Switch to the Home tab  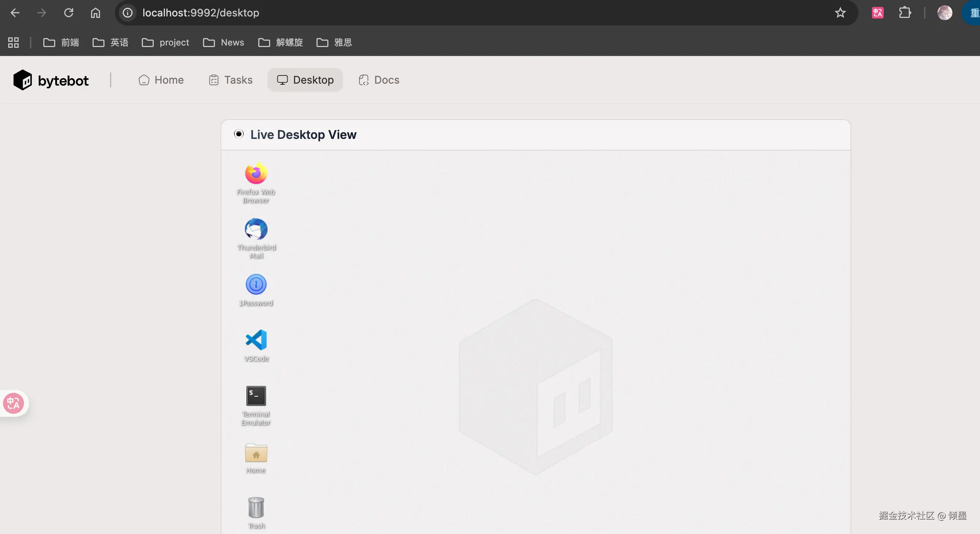pyautogui.click(x=161, y=80)
